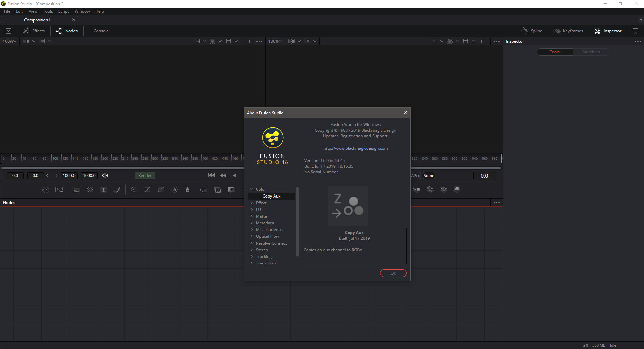Screen dimensions: 644x349
Task: Select the Text+ tool icon
Action: [103, 190]
